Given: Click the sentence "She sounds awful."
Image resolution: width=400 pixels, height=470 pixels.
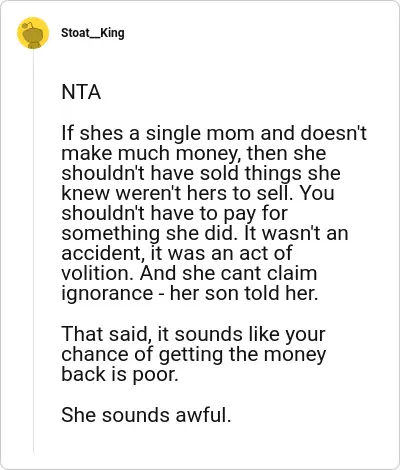Looking at the screenshot, I should [146, 415].
